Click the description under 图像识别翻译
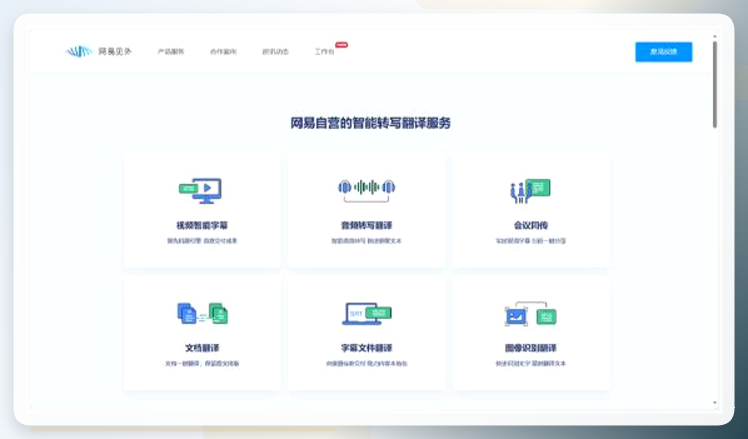This screenshot has height=439, width=748. tap(530, 364)
